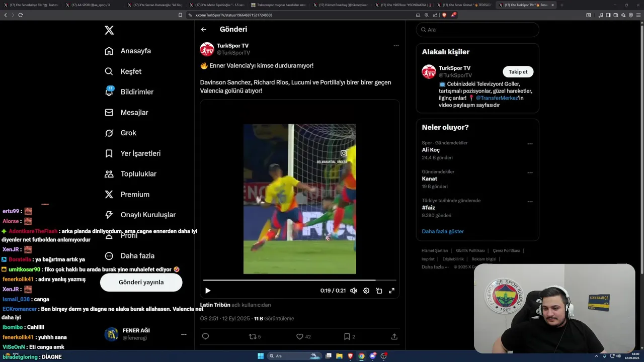644x362 pixels.
Task: Click TurkSpor TV avatar in post
Action: click(207, 49)
